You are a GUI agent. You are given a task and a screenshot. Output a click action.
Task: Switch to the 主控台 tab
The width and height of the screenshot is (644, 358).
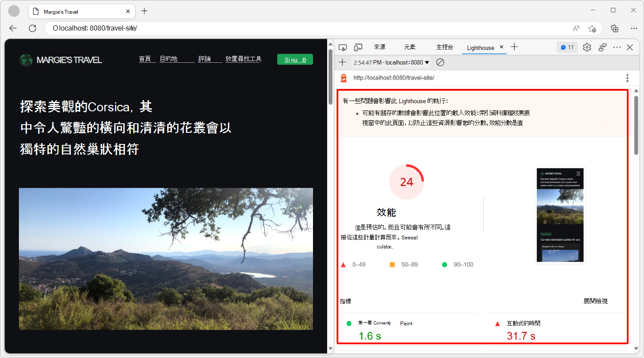pos(444,47)
